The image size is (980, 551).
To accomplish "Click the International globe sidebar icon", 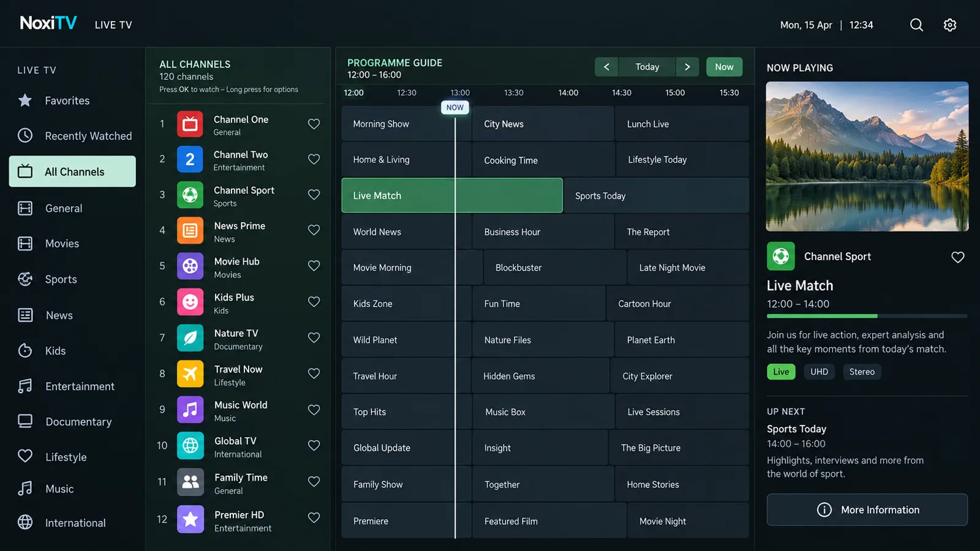I will point(25,522).
